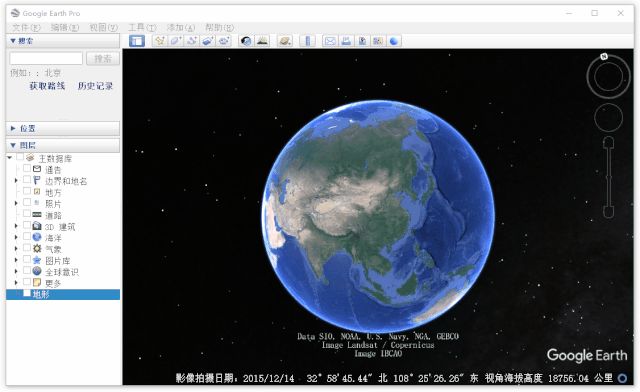Viewport: 640px width, 392px height.
Task: Open the 添加(A) menu
Action: [181, 27]
